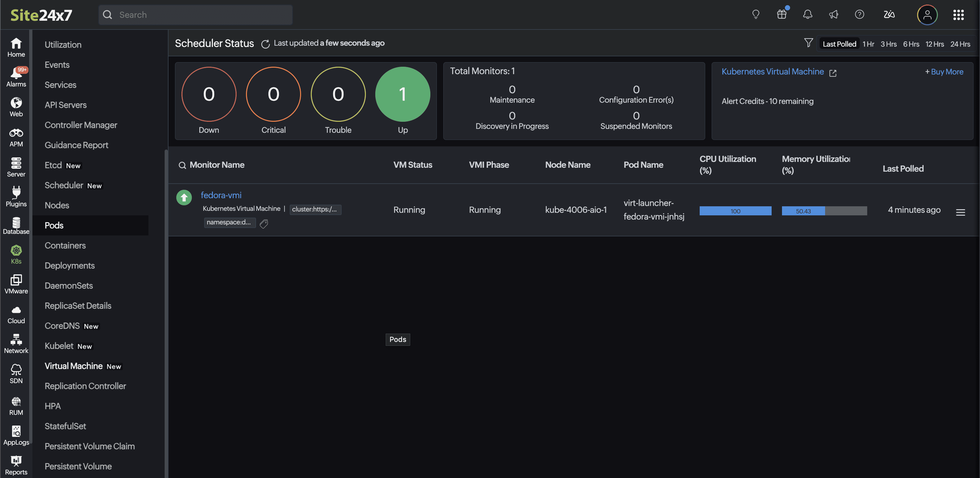This screenshot has width=980, height=478.
Task: Open the Kubernetes Virtual Machine link
Action: click(773, 72)
